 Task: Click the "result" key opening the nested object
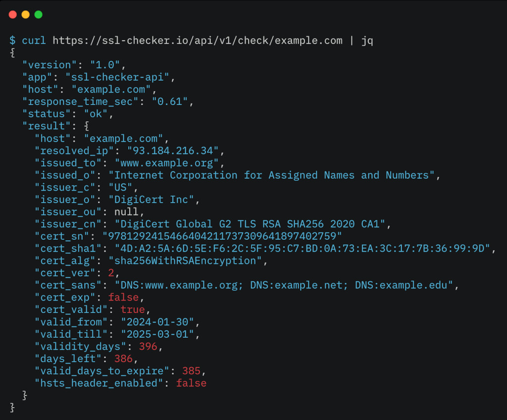pyautogui.click(x=47, y=126)
